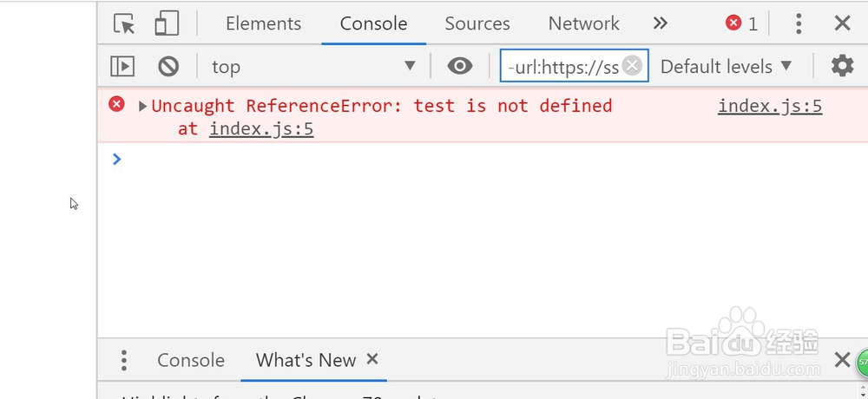Expand the Uncaught ReferenceError message
The width and height of the screenshot is (868, 399).
pyautogui.click(x=143, y=106)
